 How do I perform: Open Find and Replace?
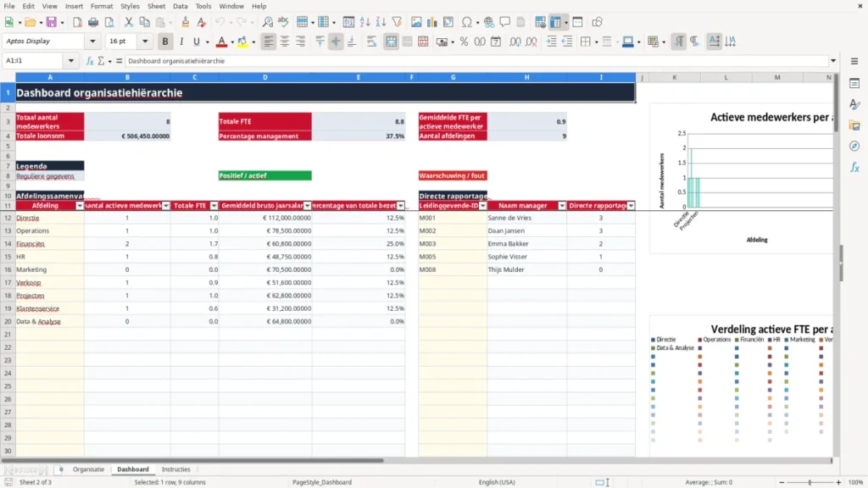tap(267, 22)
